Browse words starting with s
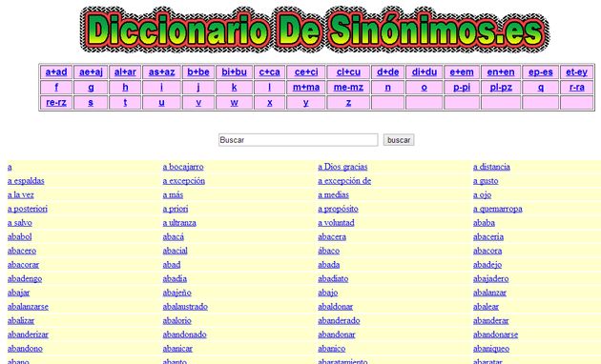Viewport: 601px width, 364px height. 91,103
